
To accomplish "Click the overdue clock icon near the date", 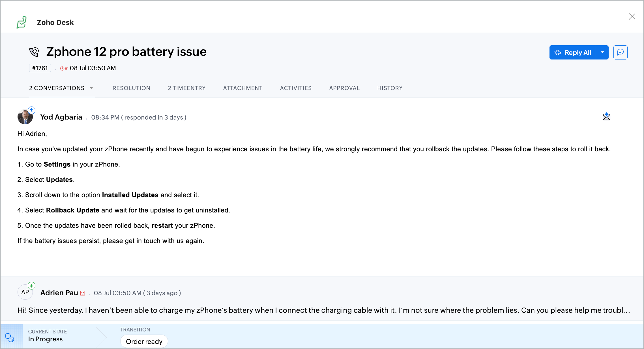I will (64, 68).
